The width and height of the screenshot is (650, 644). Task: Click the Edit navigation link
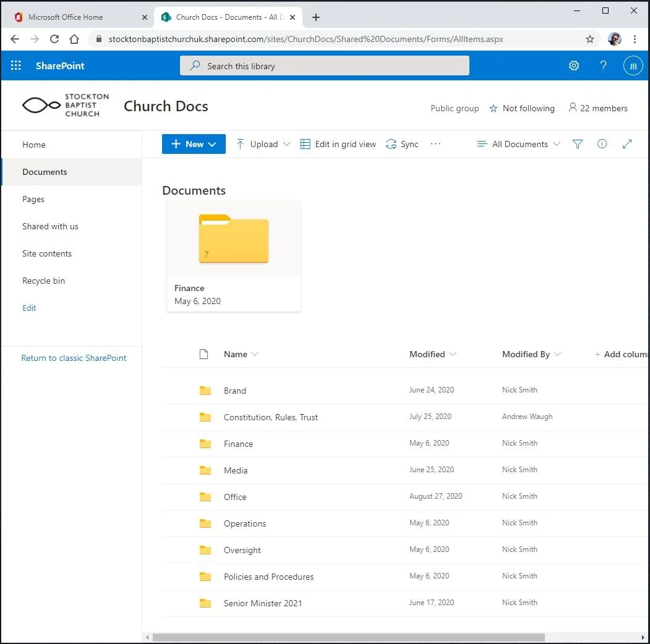(x=29, y=308)
